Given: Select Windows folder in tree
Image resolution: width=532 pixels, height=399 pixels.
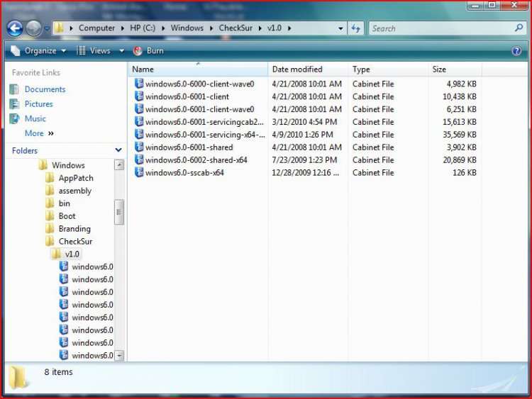Looking at the screenshot, I should [68, 165].
